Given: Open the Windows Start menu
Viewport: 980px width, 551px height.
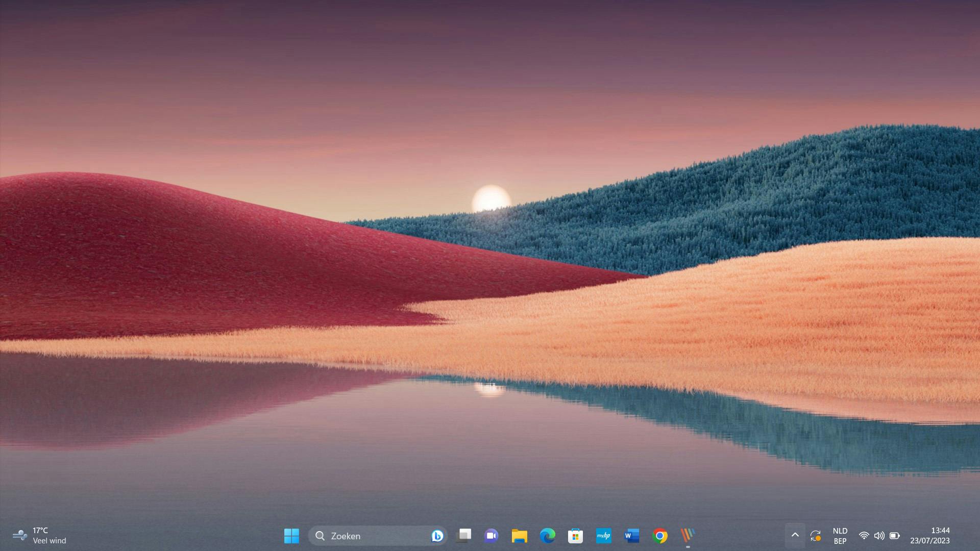Looking at the screenshot, I should click(x=291, y=536).
